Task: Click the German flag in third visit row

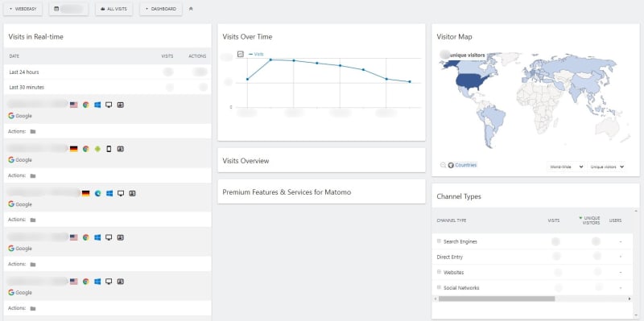Action: (x=85, y=193)
